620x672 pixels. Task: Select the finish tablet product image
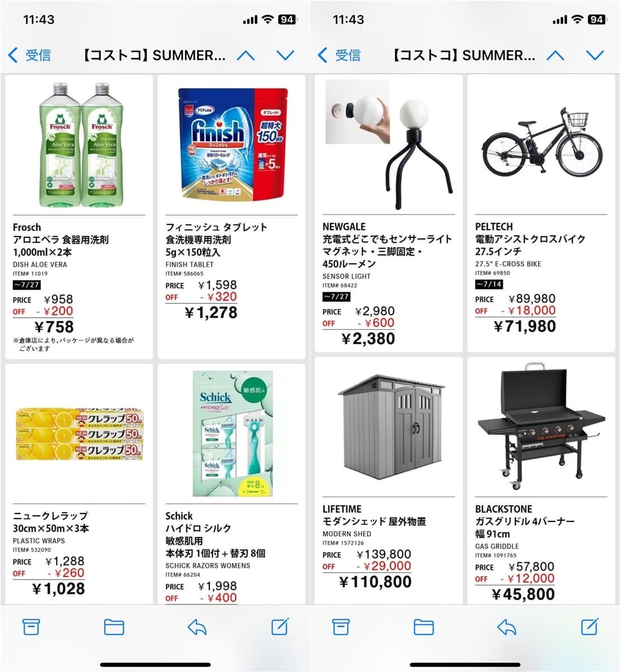pyautogui.click(x=232, y=144)
